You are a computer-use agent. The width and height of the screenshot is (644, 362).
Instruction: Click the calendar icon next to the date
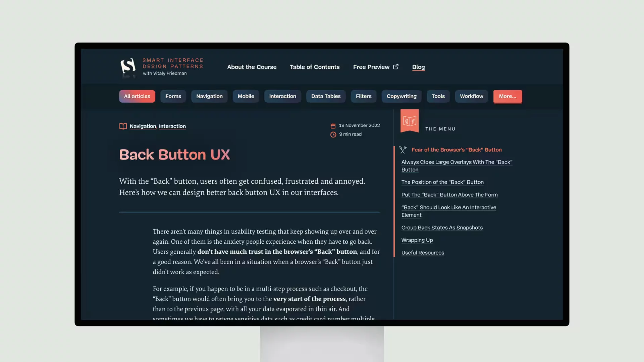tap(333, 126)
